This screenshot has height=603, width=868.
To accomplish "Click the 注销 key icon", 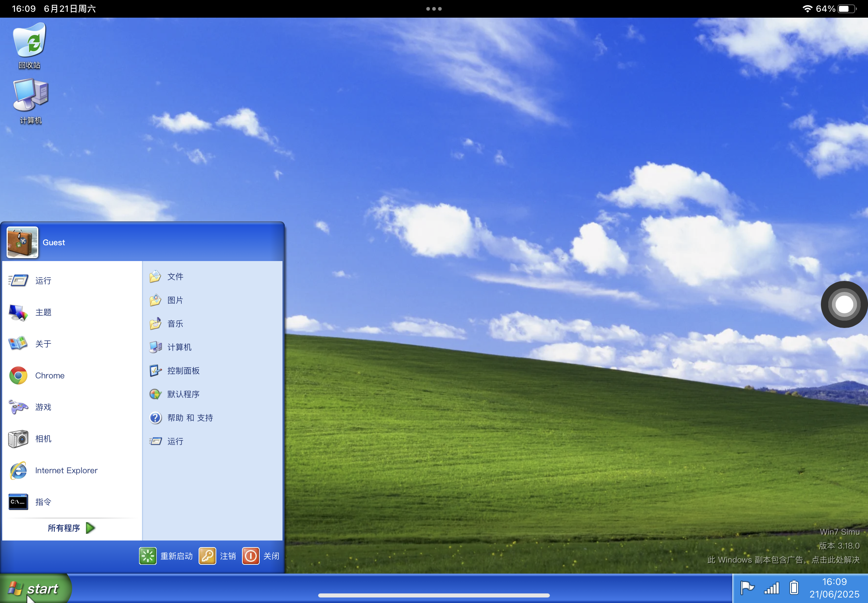I will [207, 556].
